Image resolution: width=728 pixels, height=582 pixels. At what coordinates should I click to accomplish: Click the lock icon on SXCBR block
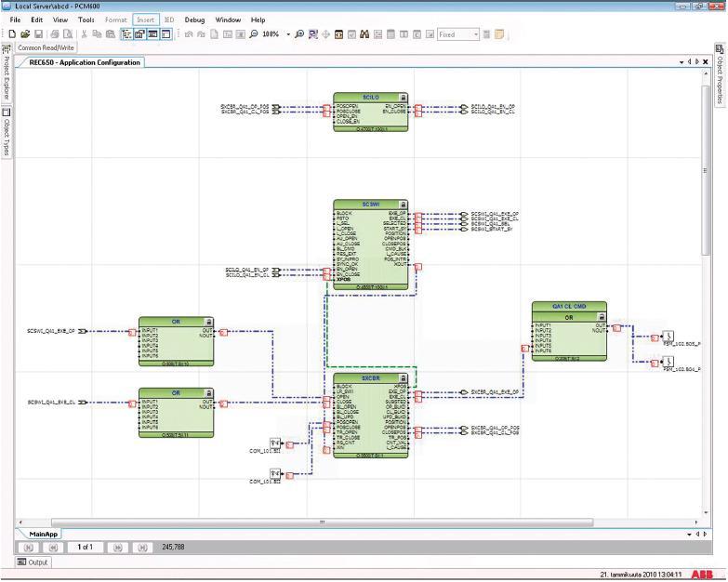click(403, 378)
